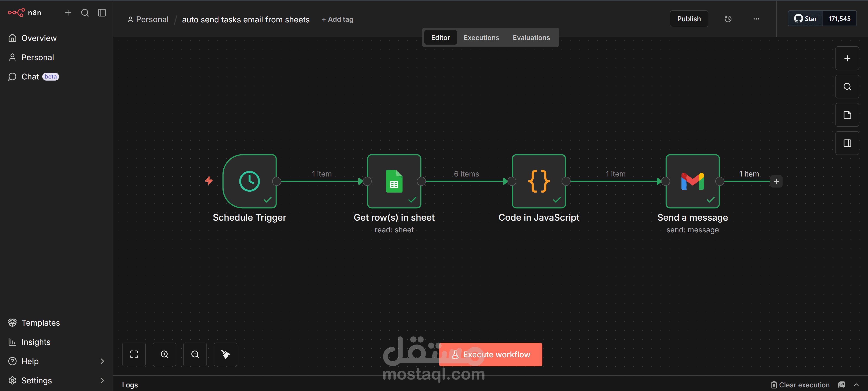The width and height of the screenshot is (868, 391).
Task: Expand the Settings submenu
Action: pos(102,380)
